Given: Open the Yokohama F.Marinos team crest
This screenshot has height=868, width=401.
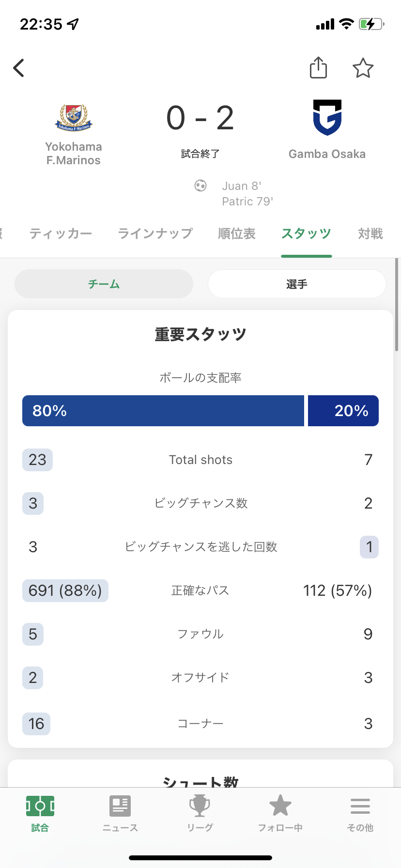Looking at the screenshot, I should coord(74,118).
